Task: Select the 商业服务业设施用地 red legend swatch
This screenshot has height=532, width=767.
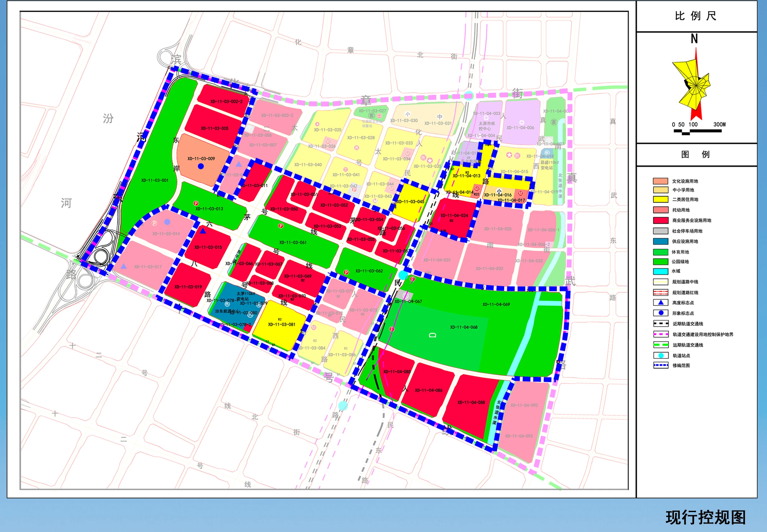Action: 661,220
